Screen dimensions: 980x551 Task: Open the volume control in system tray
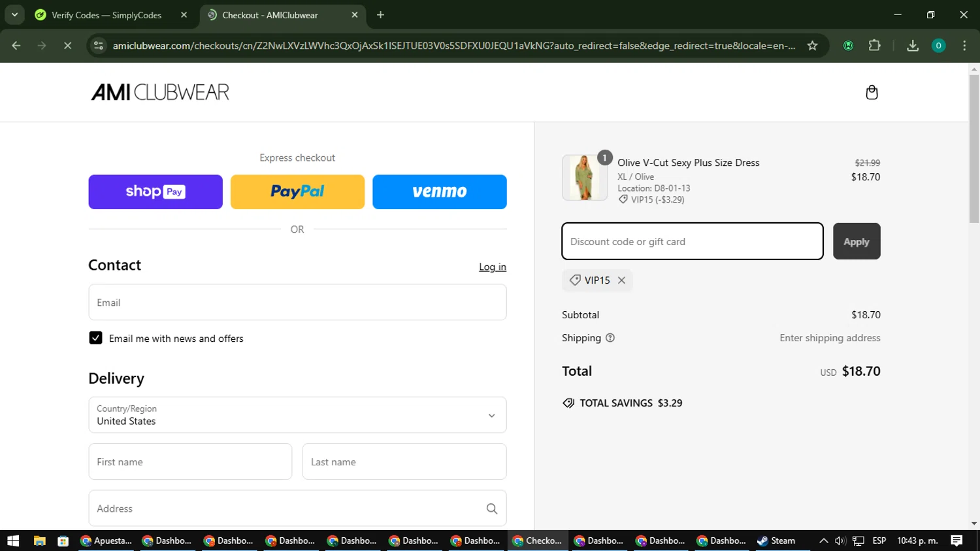point(840,541)
